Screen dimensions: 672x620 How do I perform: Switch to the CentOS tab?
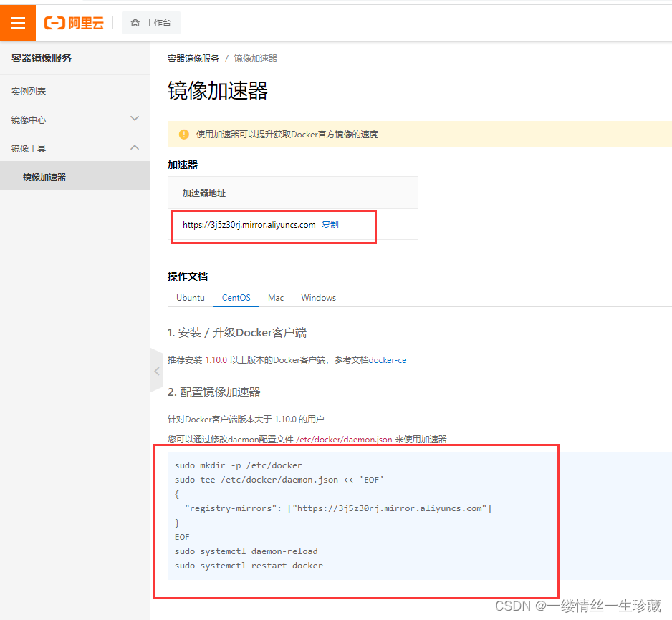(236, 298)
